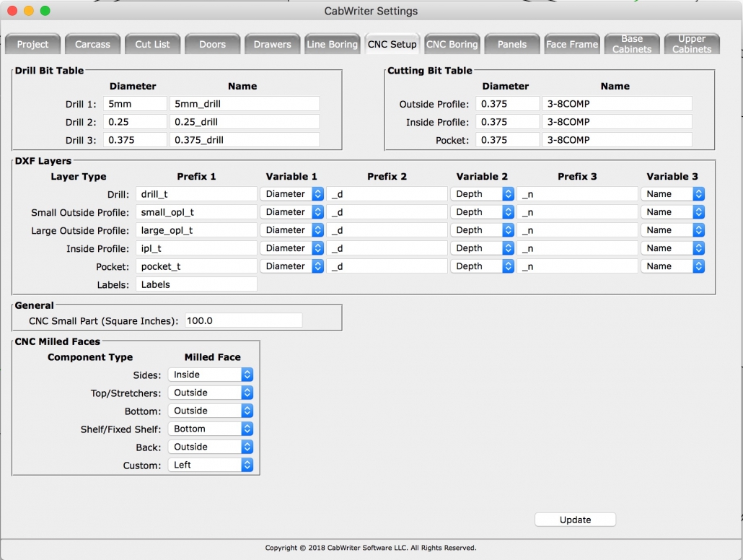The height and width of the screenshot is (560, 743).
Task: Select the Upper Cabinets tab
Action: point(691,43)
